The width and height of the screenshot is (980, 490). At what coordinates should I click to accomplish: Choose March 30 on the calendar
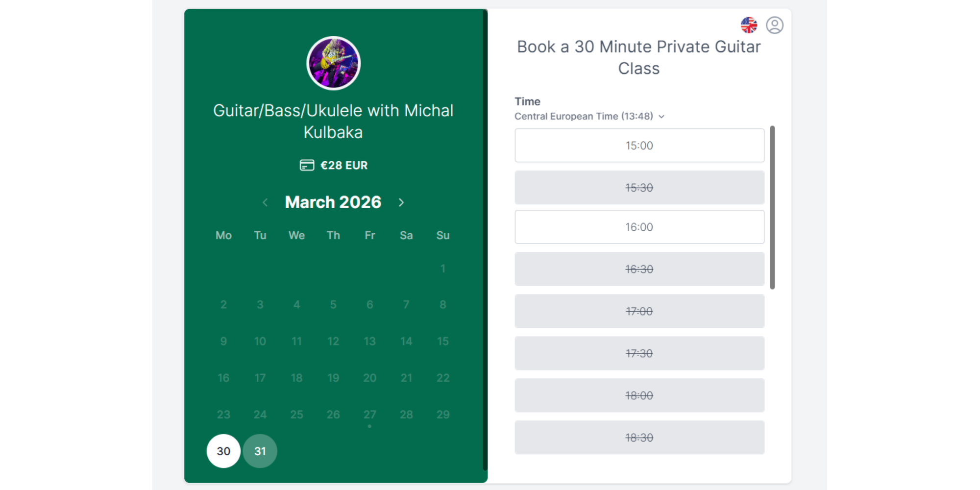coord(223,451)
